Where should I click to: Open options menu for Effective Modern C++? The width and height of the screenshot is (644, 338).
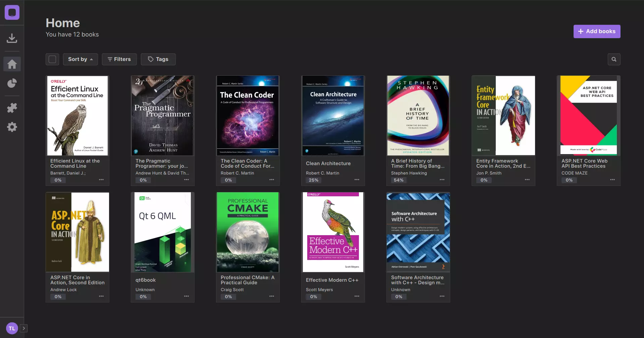[357, 296]
